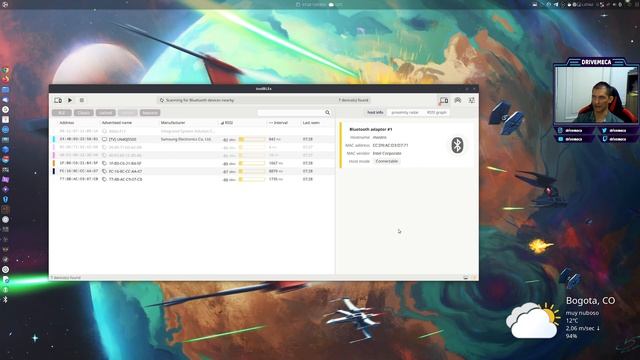Viewport: 640px width, 360px height.
Task: Click into the device search field
Action: click(x=291, y=112)
